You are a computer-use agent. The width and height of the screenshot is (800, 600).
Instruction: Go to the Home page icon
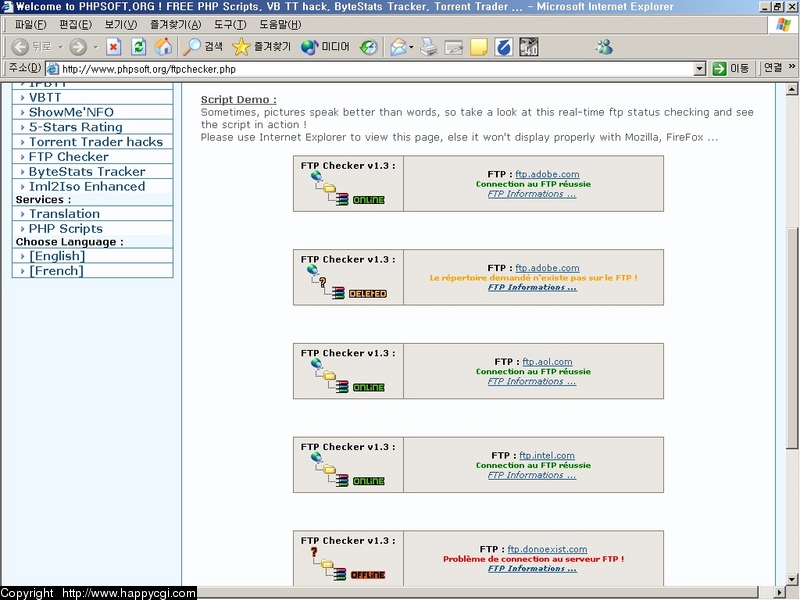[x=163, y=47]
